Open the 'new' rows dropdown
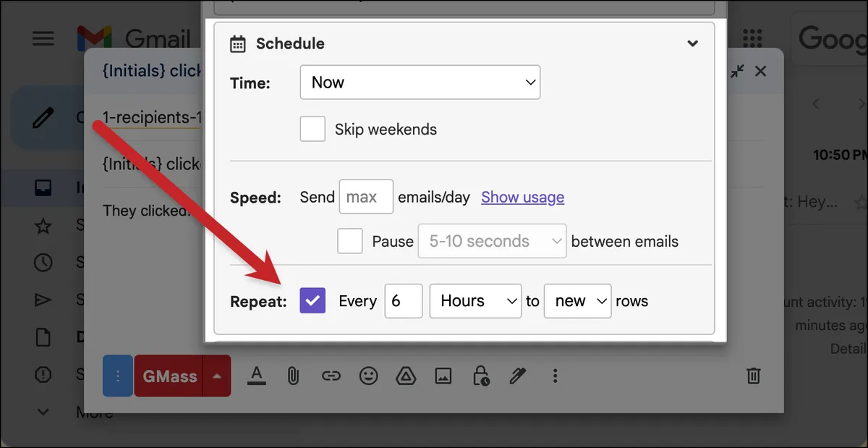868x448 pixels. click(x=578, y=300)
